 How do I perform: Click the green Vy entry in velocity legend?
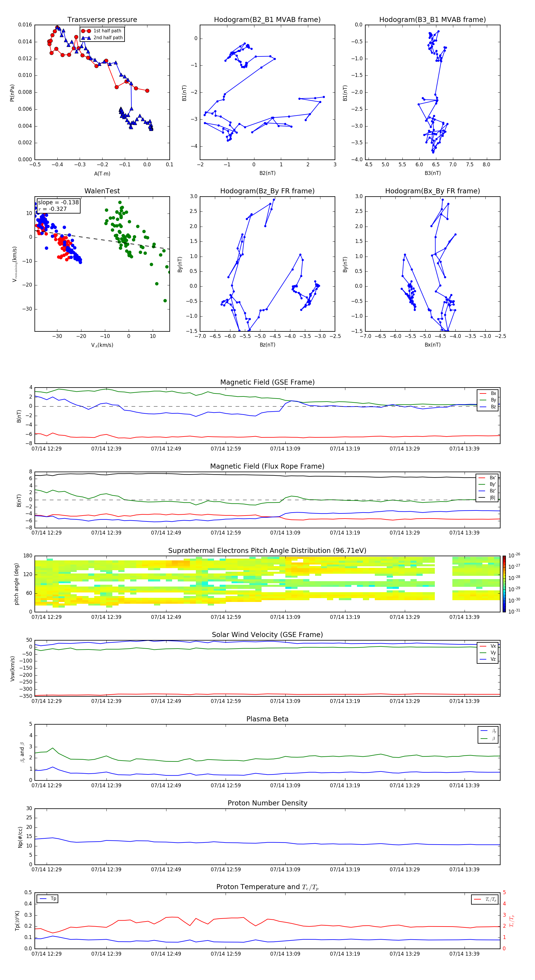tap(488, 652)
